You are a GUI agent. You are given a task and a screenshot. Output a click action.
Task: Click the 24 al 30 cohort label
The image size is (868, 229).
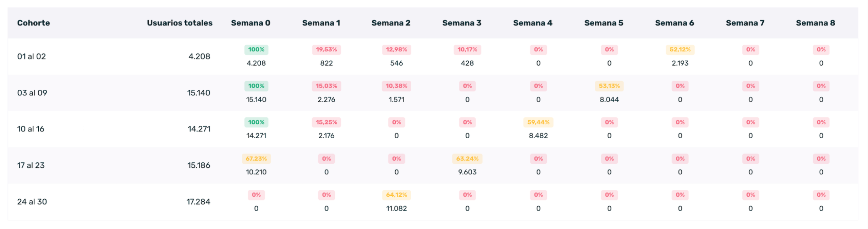point(32,202)
